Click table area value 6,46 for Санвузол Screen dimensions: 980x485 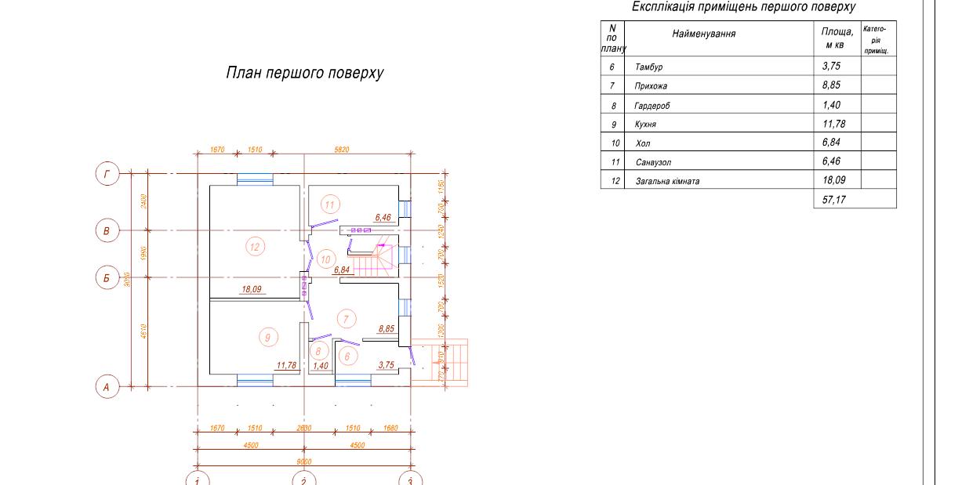tap(831, 161)
